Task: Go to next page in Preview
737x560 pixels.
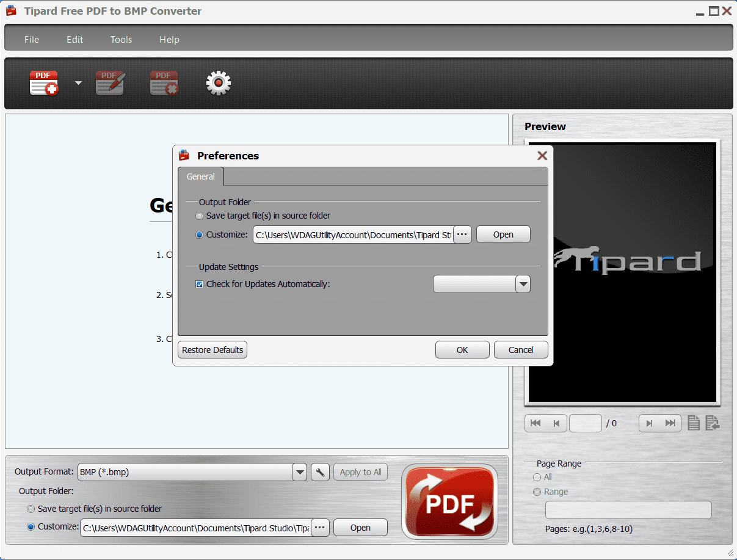Action: click(x=649, y=423)
